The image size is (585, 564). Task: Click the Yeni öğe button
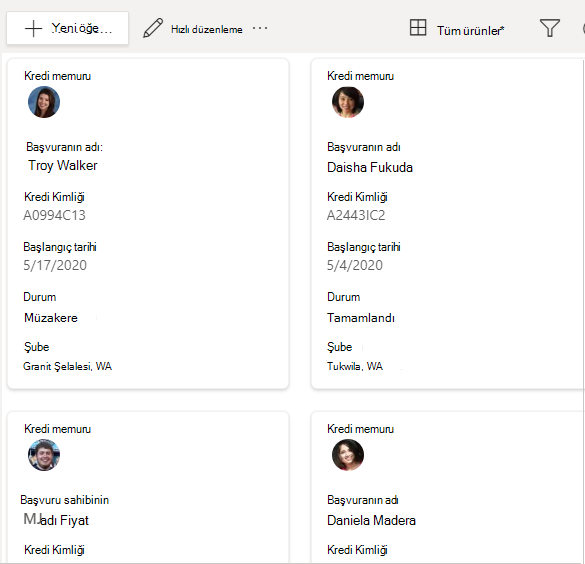(x=68, y=28)
